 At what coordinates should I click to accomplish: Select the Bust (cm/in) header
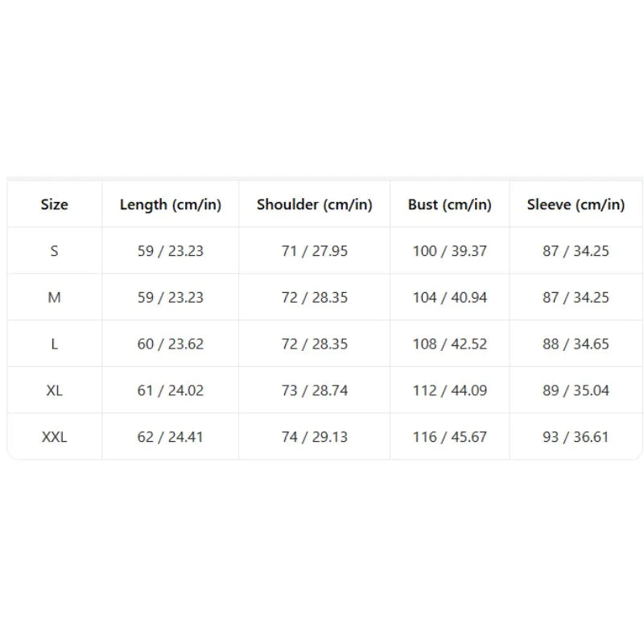[x=450, y=204]
